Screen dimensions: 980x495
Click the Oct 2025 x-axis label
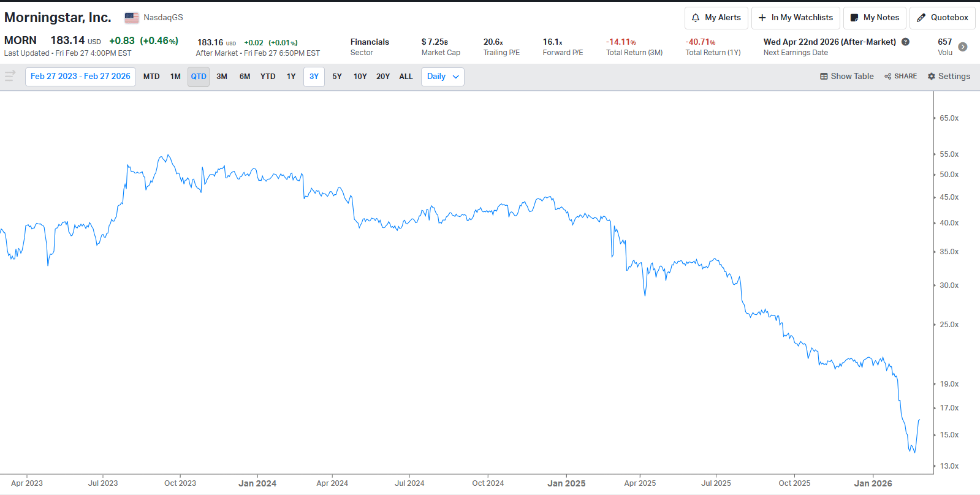[x=794, y=483]
